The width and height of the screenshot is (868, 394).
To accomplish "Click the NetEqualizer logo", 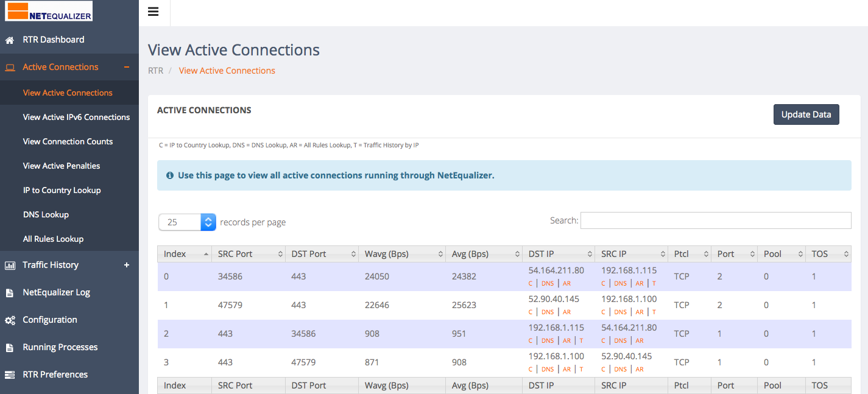I will 49,11.
